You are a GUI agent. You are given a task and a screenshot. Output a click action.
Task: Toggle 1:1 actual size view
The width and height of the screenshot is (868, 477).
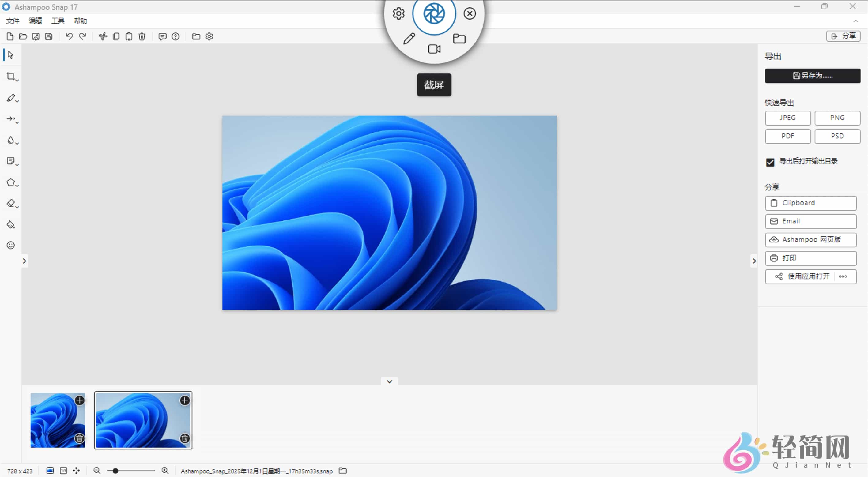coord(63,471)
